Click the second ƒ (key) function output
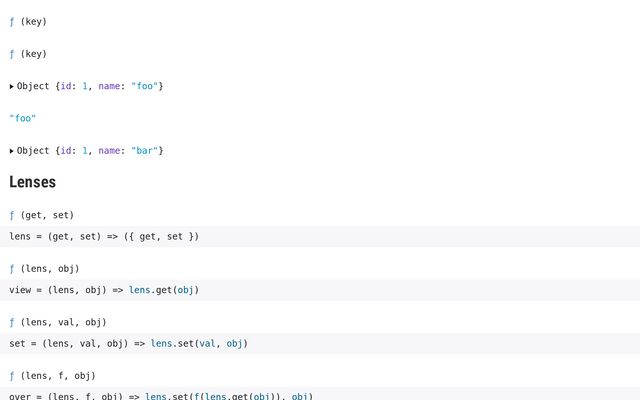Viewport: 640px width, 400px height. point(28,54)
